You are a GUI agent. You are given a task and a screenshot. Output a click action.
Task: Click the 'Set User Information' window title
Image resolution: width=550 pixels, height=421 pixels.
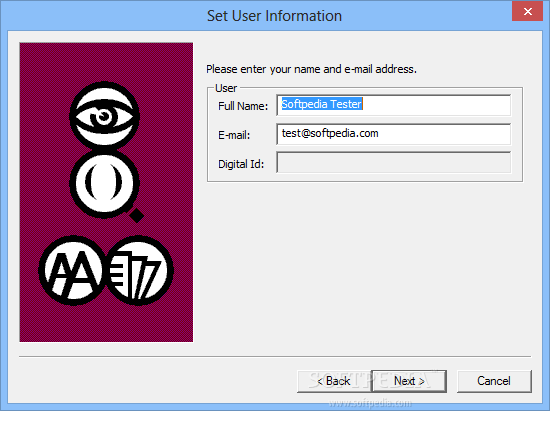click(274, 16)
